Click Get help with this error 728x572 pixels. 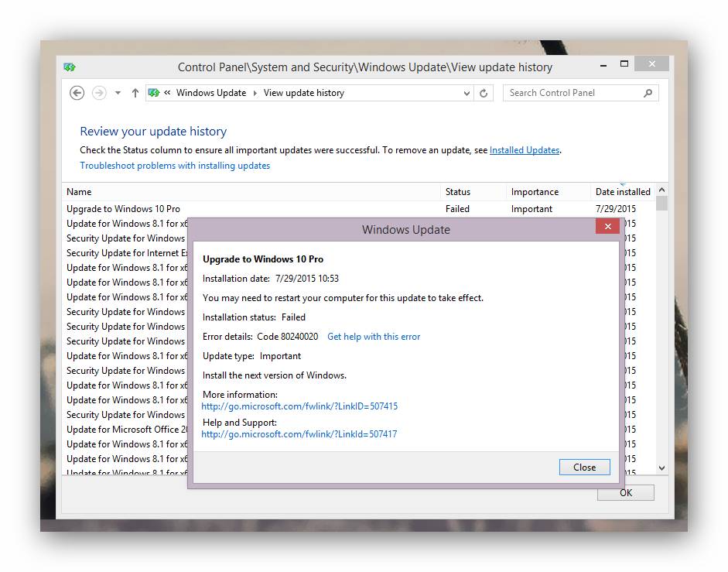point(374,337)
